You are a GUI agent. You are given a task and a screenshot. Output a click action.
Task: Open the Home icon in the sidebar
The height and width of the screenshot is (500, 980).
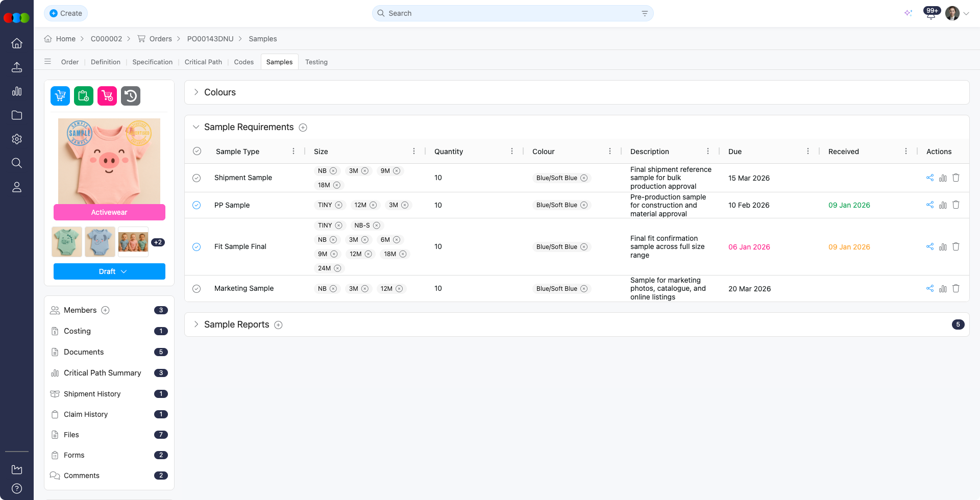coord(17,43)
